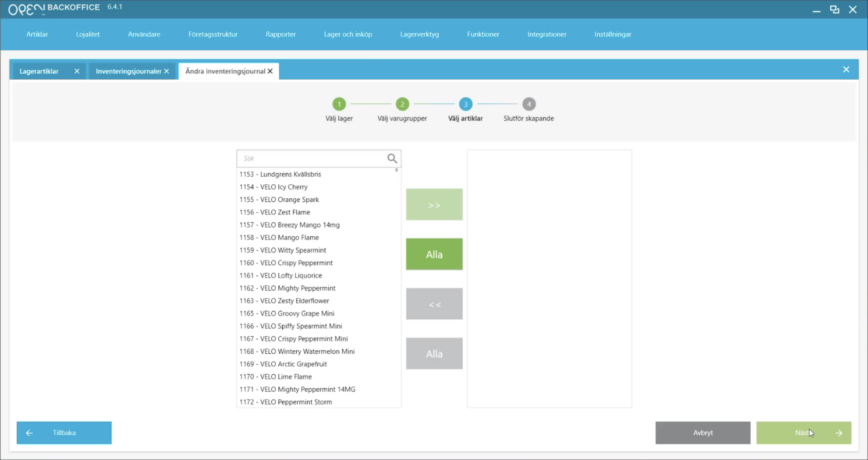Click the Open Backoffice logo
This screenshot has height=460, width=868.
[54, 9]
